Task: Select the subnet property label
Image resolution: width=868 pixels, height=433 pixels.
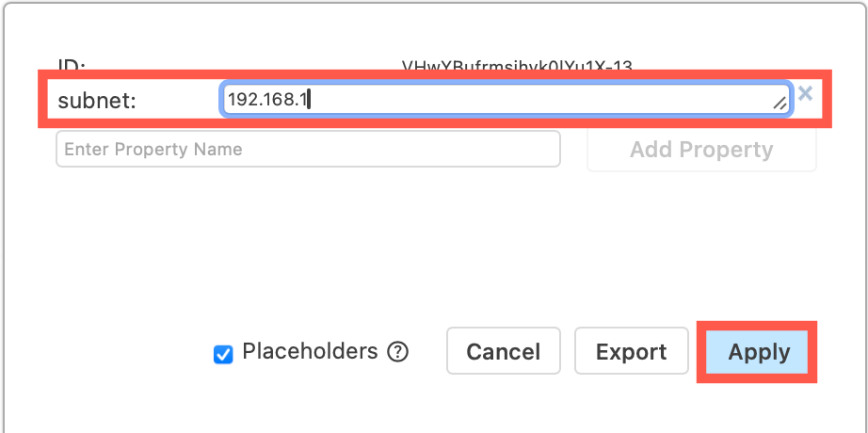Action: [97, 100]
